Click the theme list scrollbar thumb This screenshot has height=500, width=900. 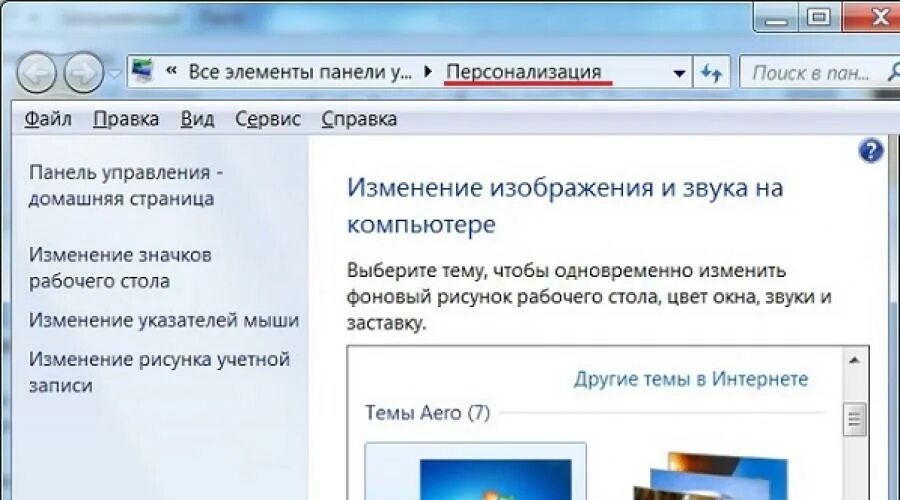pos(854,420)
